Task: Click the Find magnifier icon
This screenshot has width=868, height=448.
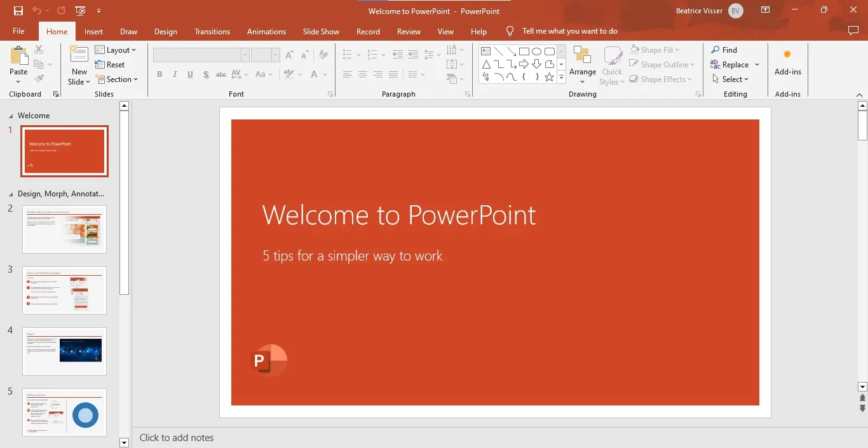Action: 715,50
